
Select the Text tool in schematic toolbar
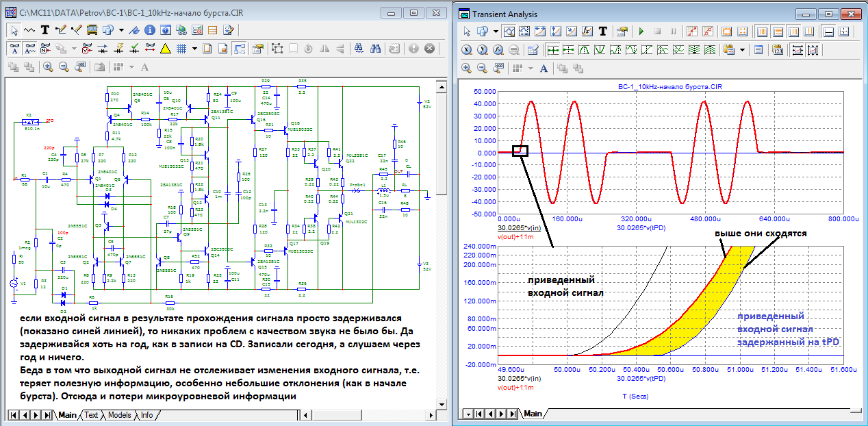[x=45, y=30]
